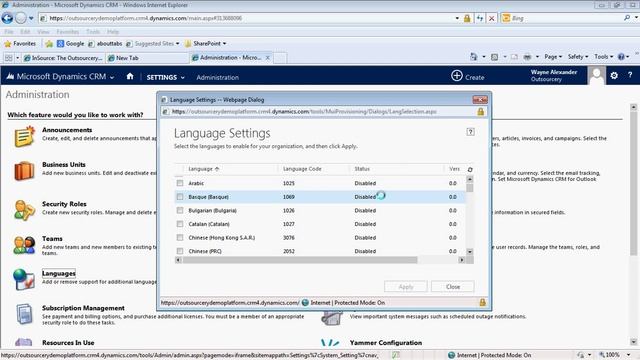
Task: Open the Languages link
Action: tap(58, 273)
